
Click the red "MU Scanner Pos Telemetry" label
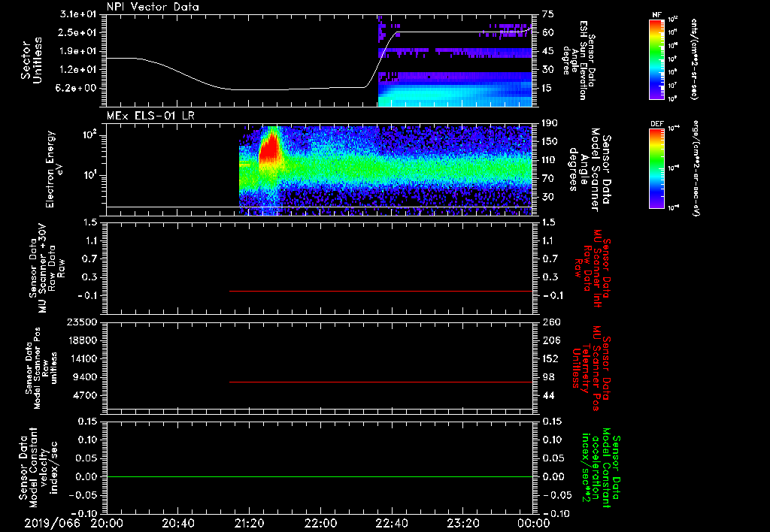click(x=592, y=368)
